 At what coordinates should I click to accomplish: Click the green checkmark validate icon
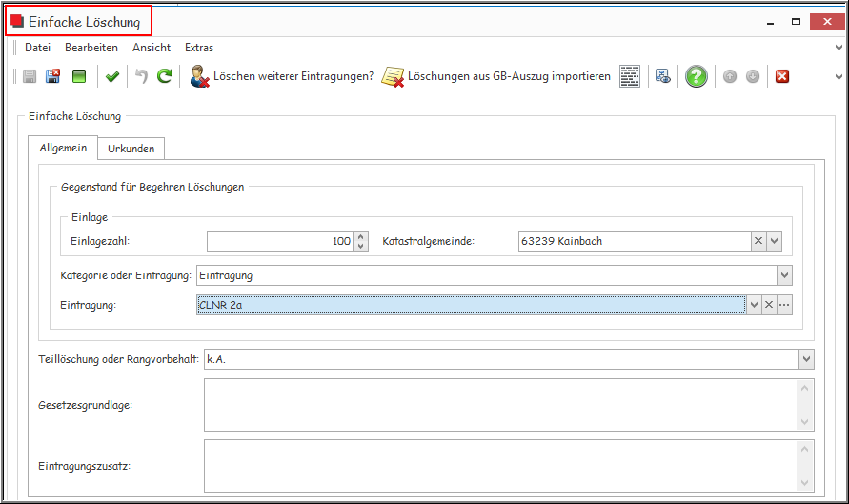(112, 77)
